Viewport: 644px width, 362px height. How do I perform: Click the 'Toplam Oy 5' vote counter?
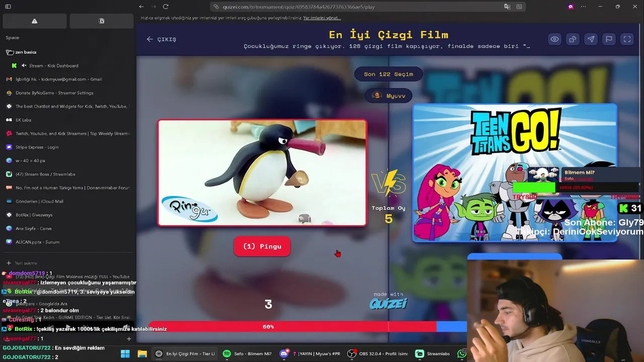pyautogui.click(x=388, y=214)
